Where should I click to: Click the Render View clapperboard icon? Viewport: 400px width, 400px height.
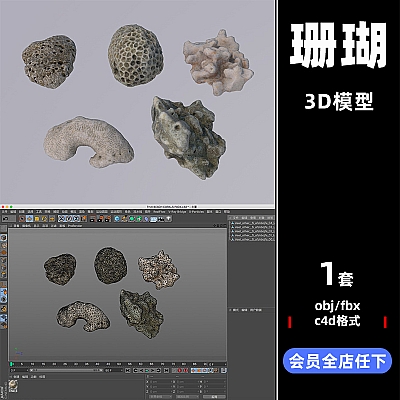(92, 219)
